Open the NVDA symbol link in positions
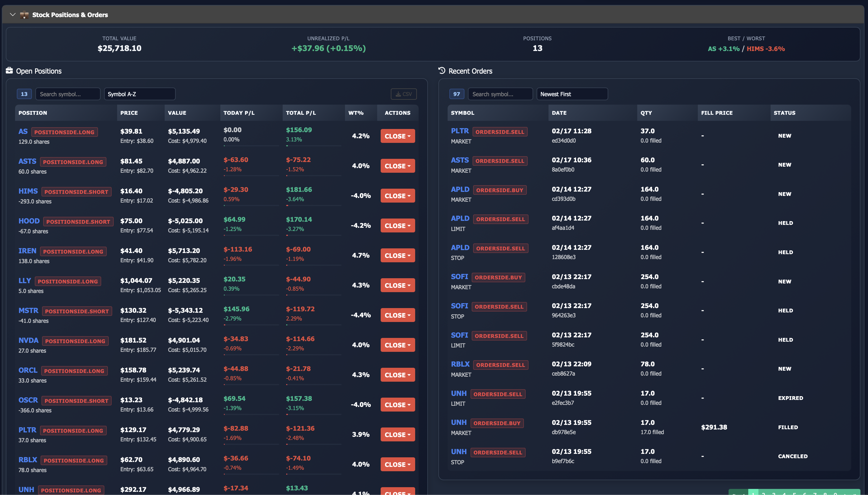868x495 pixels. coord(28,340)
